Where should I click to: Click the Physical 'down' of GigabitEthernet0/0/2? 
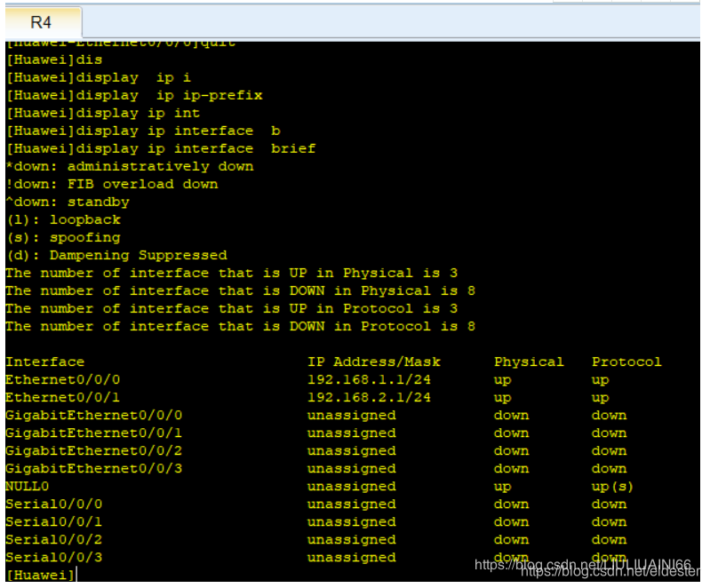click(511, 450)
